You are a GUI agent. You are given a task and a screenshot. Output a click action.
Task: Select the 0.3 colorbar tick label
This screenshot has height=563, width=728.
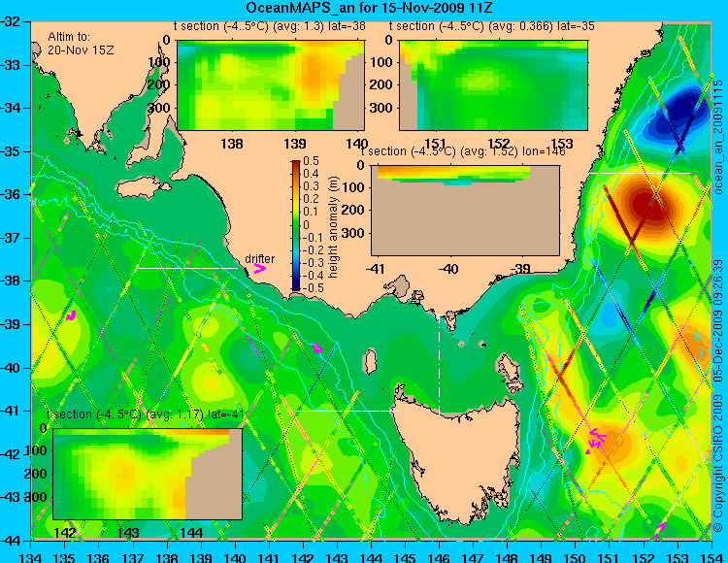[311, 186]
